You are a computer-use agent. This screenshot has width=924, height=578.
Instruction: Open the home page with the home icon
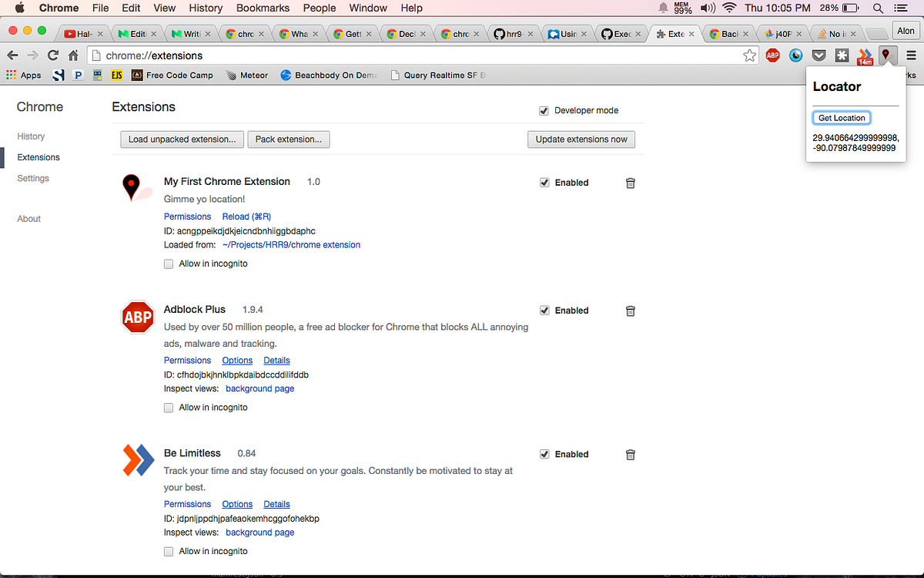pos(72,55)
